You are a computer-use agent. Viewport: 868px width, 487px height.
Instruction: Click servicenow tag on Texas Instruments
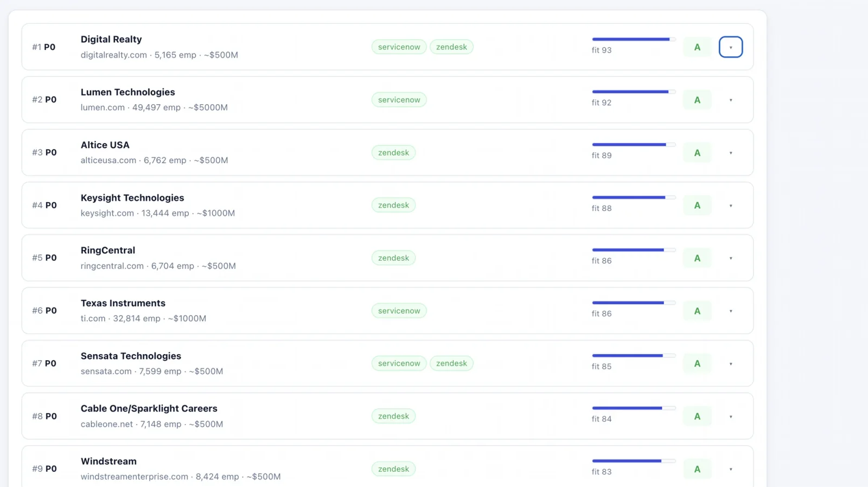point(399,311)
